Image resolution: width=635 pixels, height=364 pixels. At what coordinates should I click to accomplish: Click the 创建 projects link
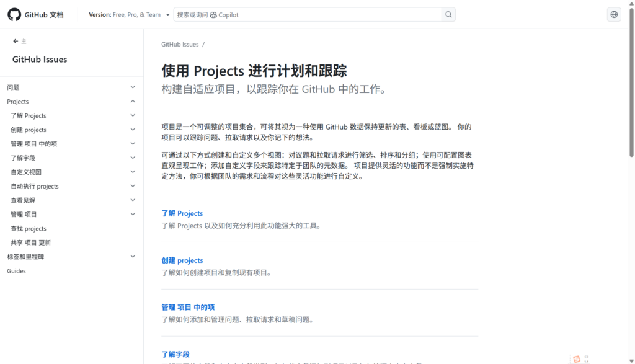[182, 260]
